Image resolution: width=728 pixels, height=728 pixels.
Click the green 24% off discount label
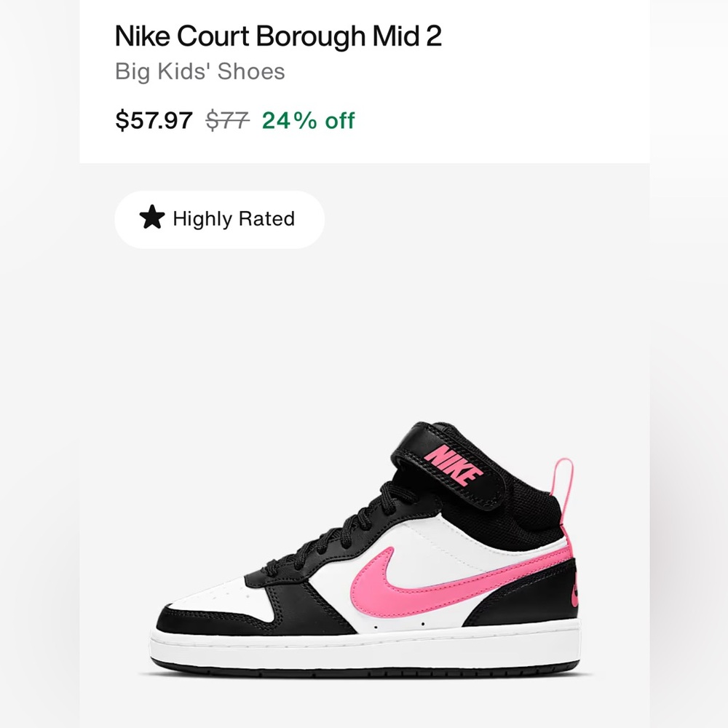click(306, 120)
